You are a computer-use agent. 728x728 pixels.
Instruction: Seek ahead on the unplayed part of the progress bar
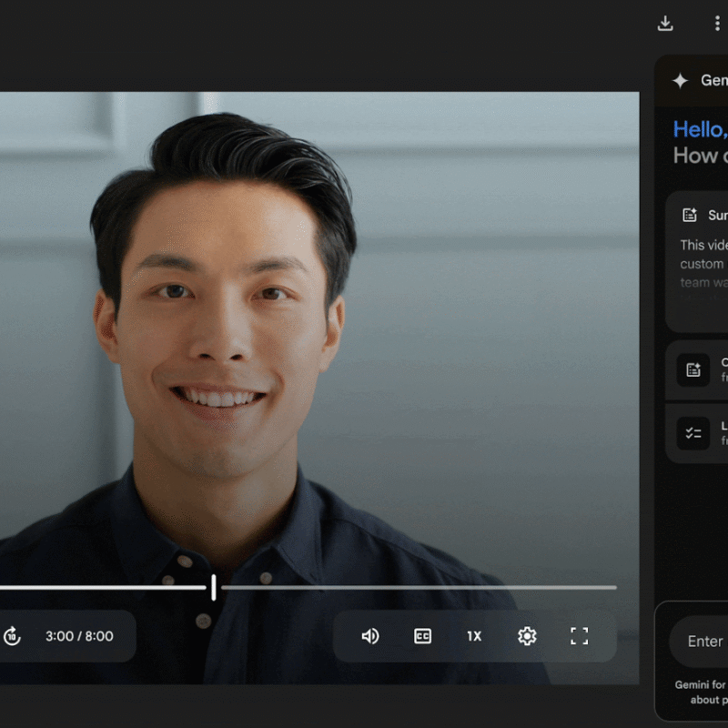(419, 587)
